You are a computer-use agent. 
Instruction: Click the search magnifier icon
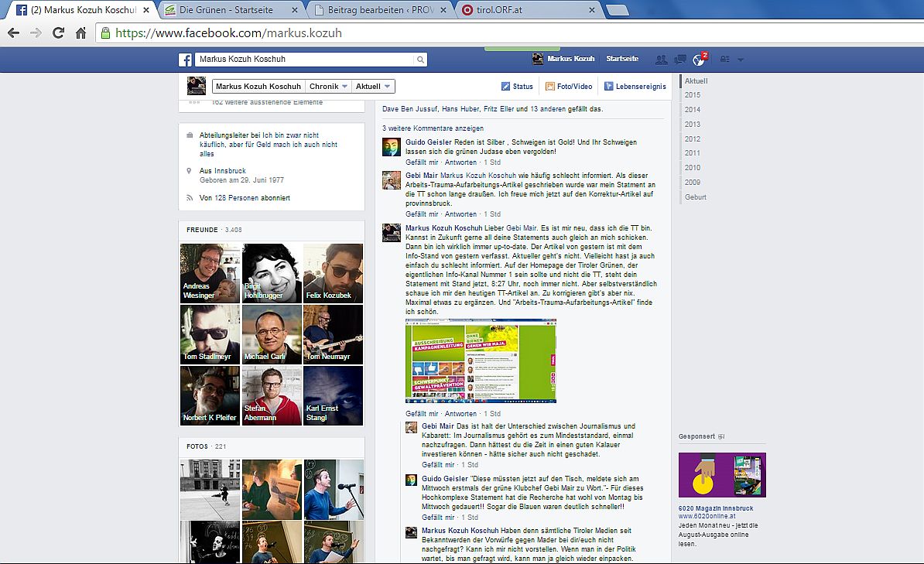tap(420, 60)
